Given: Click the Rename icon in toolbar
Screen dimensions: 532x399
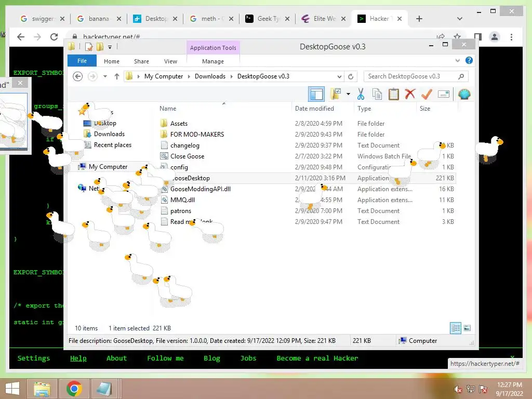Looking at the screenshot, I should click(444, 94).
